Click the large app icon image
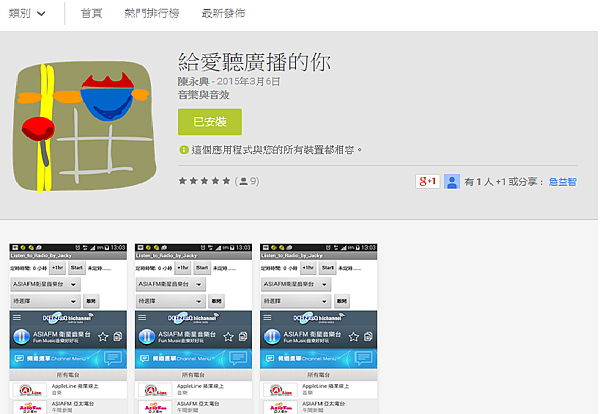The width and height of the screenshot is (600, 414). tap(84, 127)
